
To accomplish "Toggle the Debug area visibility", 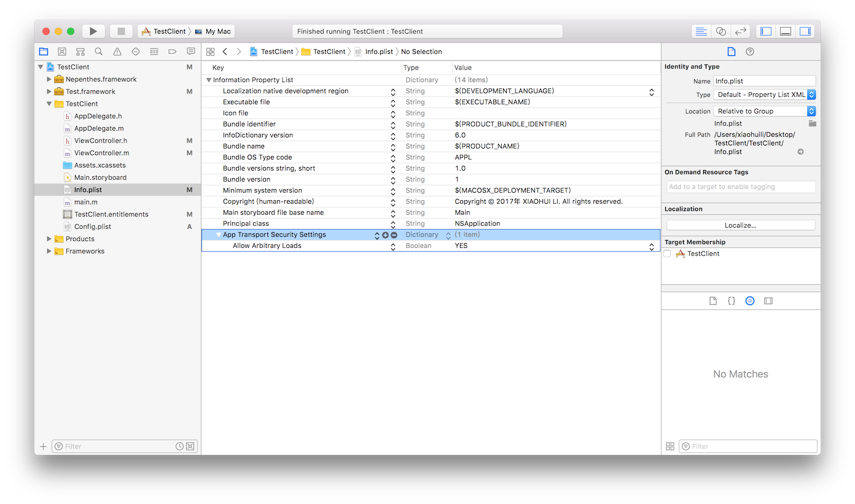I will click(786, 31).
